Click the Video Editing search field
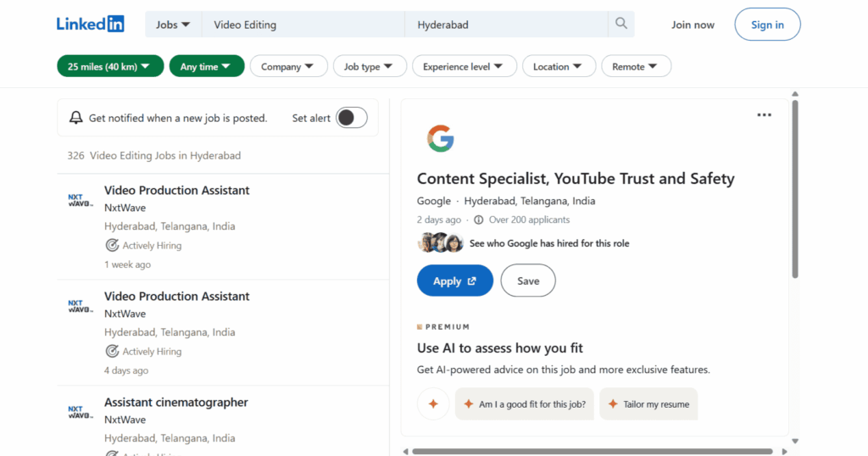Screen dimensions: 868x456 [303, 25]
